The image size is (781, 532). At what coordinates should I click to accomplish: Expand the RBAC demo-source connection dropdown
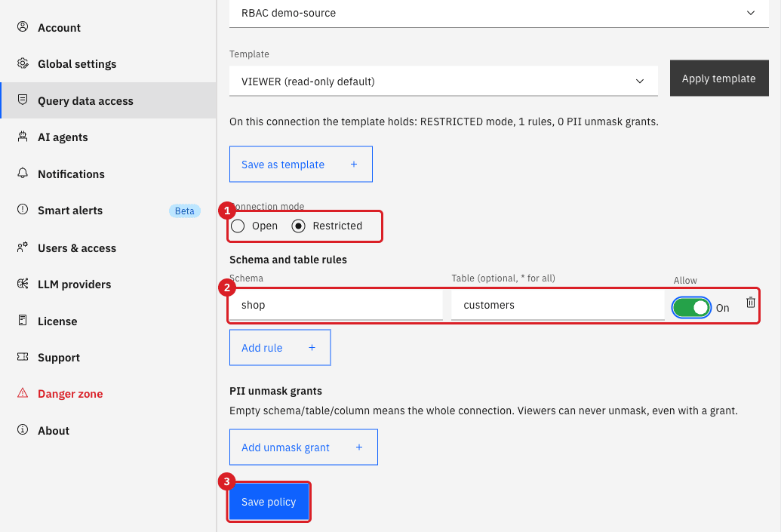click(x=499, y=14)
